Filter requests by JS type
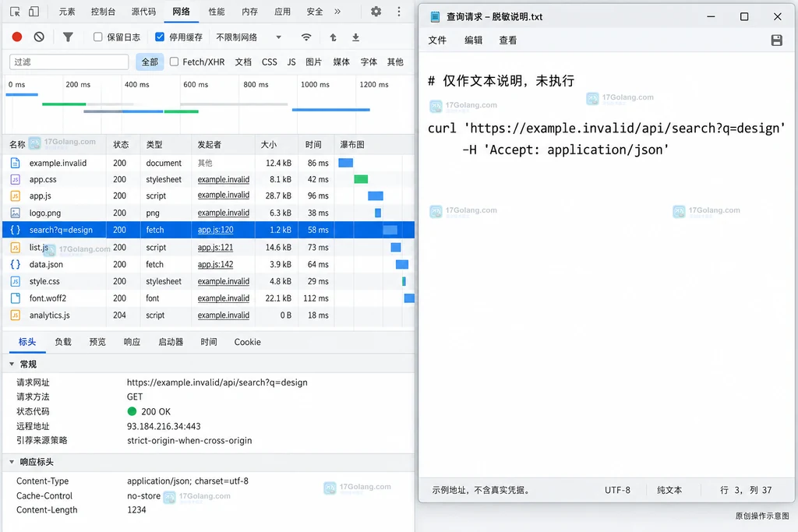 pos(291,62)
